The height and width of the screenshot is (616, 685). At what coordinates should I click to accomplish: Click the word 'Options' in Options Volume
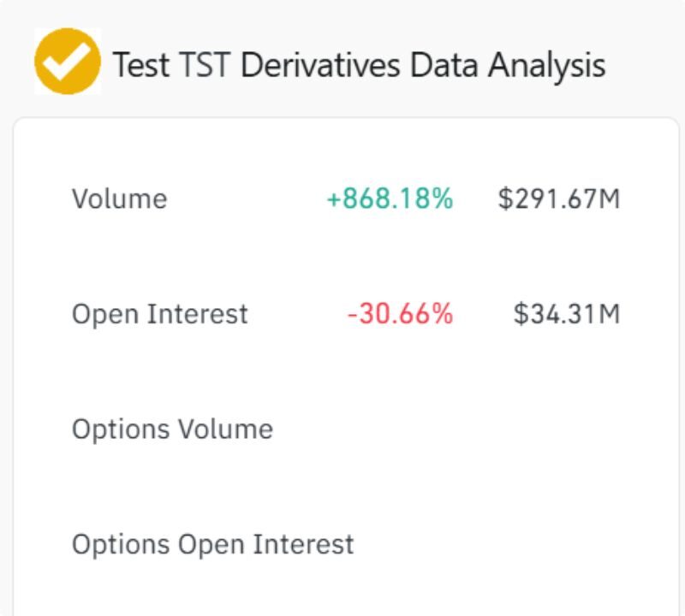(x=121, y=430)
